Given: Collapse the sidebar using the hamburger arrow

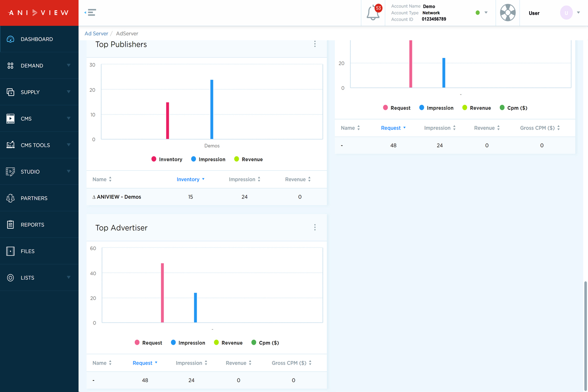Looking at the screenshot, I should (90, 12).
